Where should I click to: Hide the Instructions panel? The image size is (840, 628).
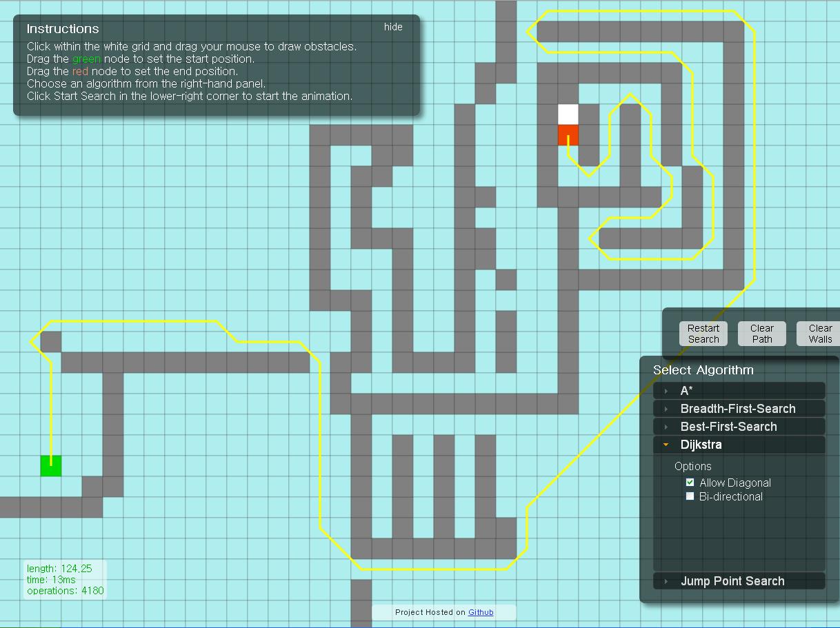pyautogui.click(x=392, y=27)
